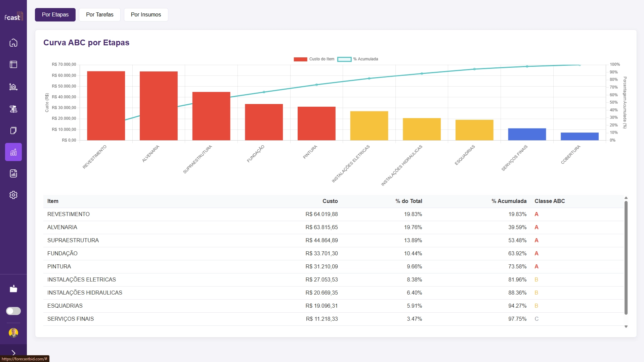Screen dimensions: 644x362
Task: Open the documents copy icon in sidebar
Action: (13, 131)
